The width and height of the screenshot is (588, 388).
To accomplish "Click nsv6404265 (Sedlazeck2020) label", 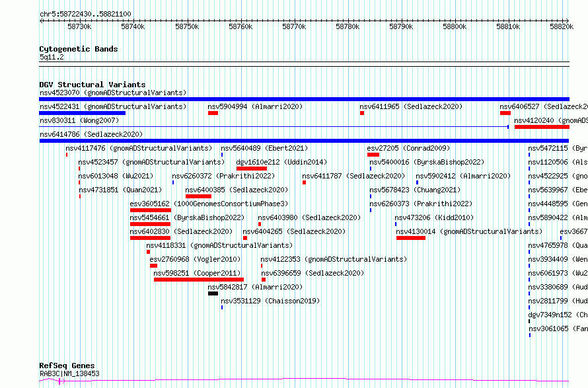I will click(295, 231).
